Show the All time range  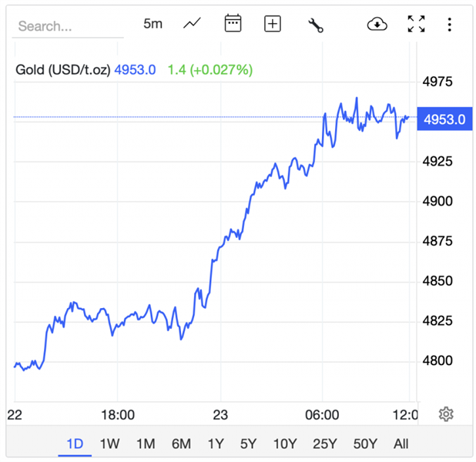coord(401,444)
